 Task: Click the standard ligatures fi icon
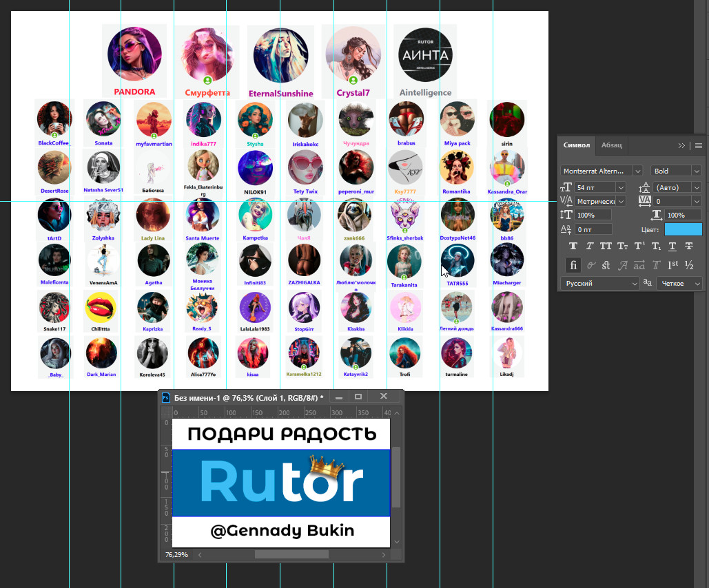573,265
